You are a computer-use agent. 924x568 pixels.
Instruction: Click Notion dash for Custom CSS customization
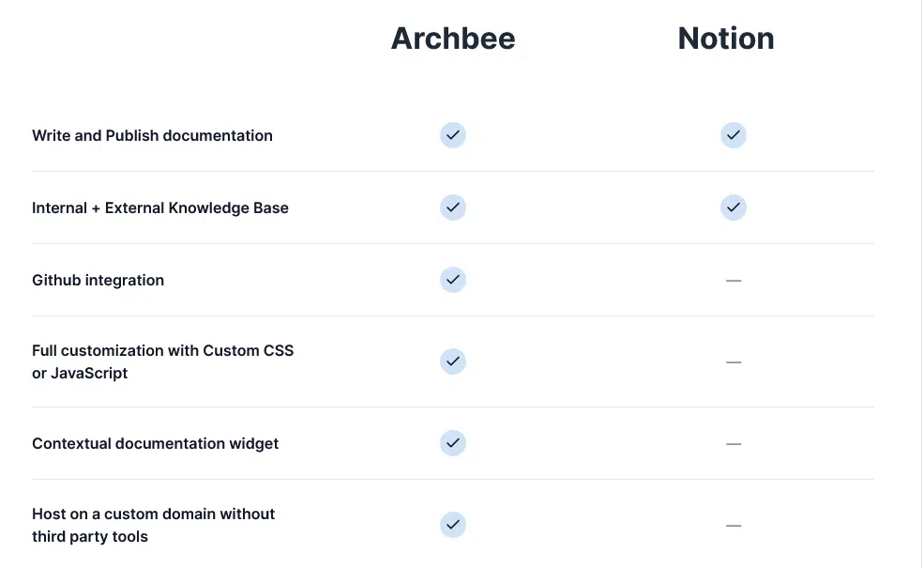(734, 361)
